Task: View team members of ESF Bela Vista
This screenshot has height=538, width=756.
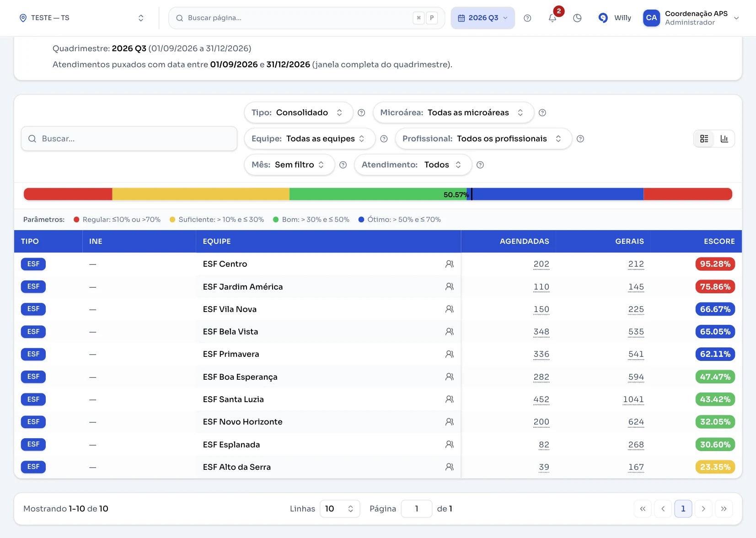Action: (x=450, y=332)
